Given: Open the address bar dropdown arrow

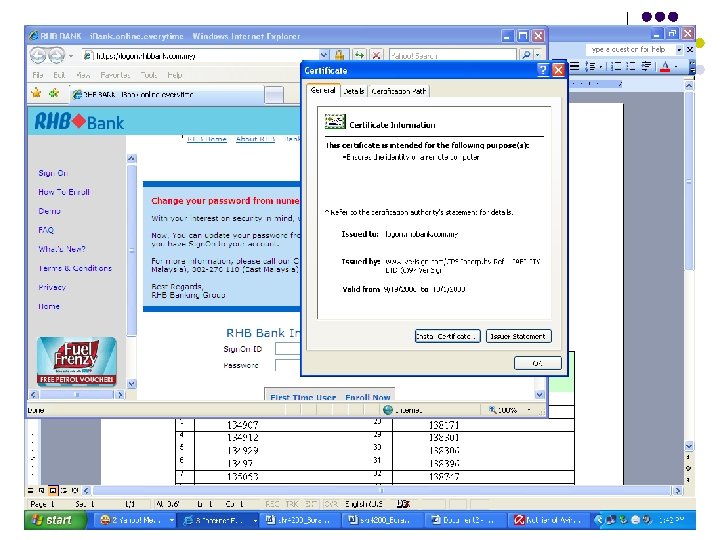Looking at the screenshot, I should click(x=324, y=56).
